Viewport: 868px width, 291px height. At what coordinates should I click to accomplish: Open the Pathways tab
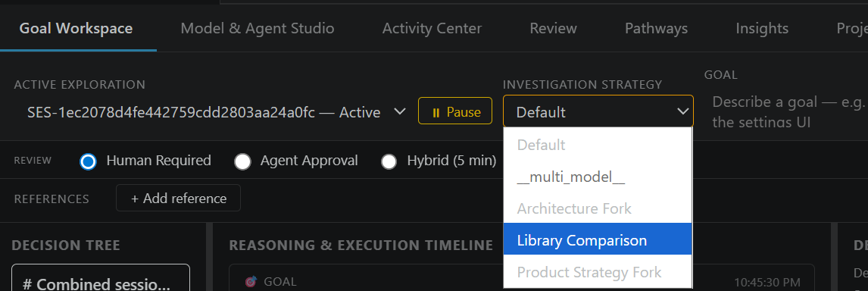pos(656,28)
